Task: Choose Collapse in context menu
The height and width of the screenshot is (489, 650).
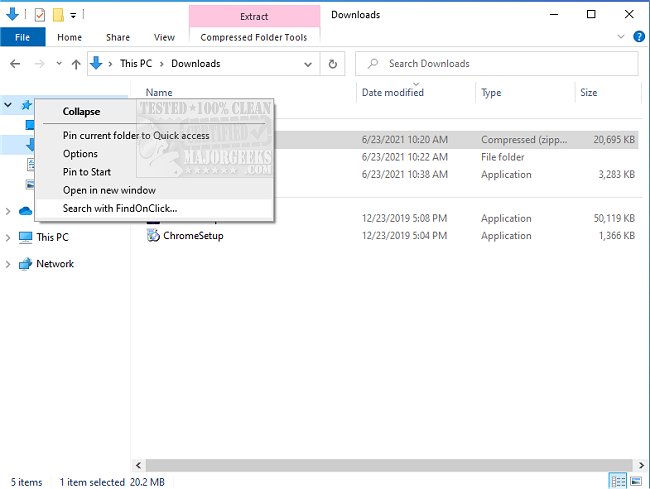Action: point(81,111)
